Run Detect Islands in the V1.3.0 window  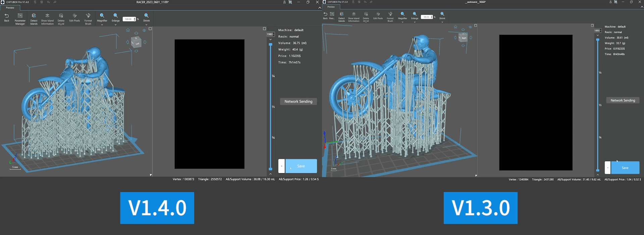pyautogui.click(x=341, y=17)
